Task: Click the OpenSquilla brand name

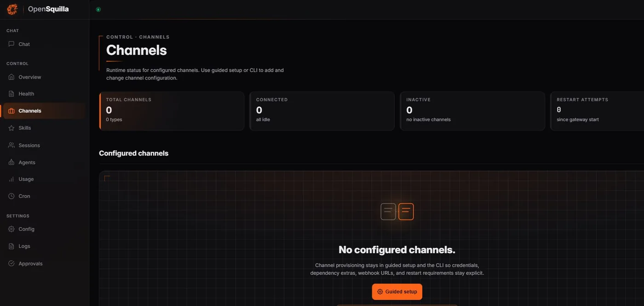Action: (x=48, y=9)
